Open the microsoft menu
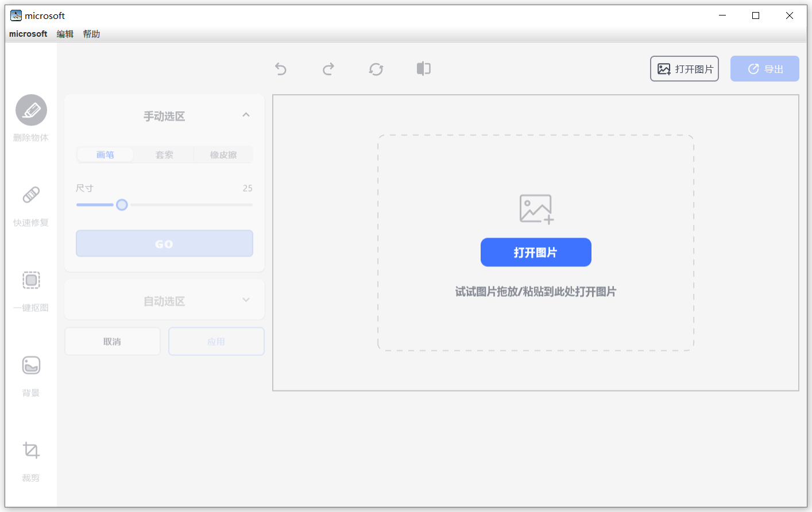 pyautogui.click(x=28, y=34)
